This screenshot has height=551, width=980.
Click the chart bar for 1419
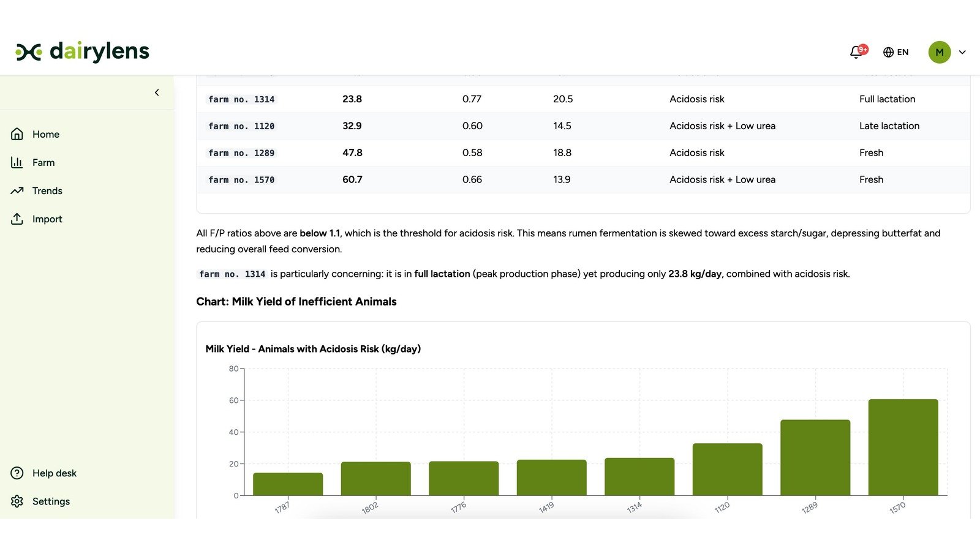tap(551, 478)
